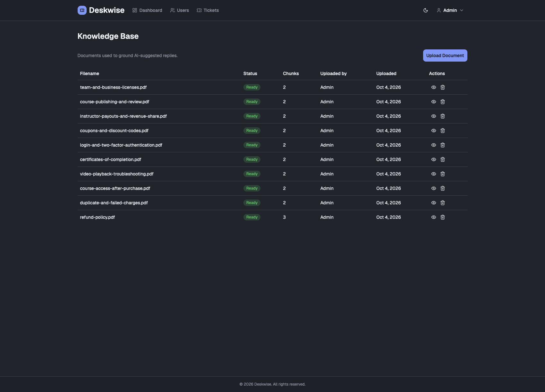The image size is (545, 392).
Task: Go to the Dashboard page
Action: pyautogui.click(x=147, y=10)
